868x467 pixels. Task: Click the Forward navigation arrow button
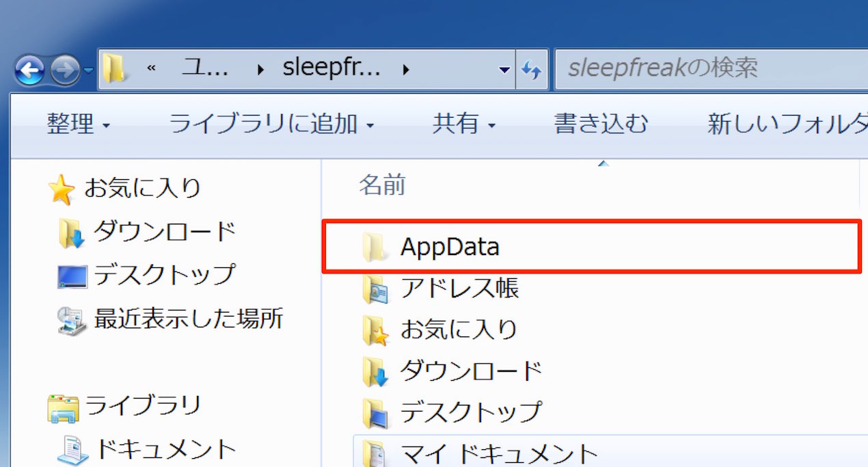point(66,70)
